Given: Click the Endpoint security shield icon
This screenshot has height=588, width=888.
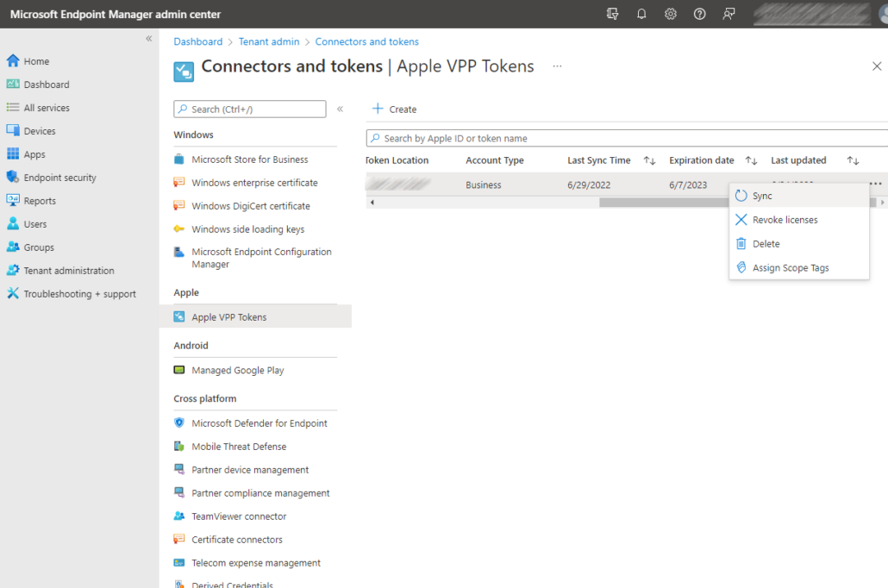Looking at the screenshot, I should click(13, 178).
